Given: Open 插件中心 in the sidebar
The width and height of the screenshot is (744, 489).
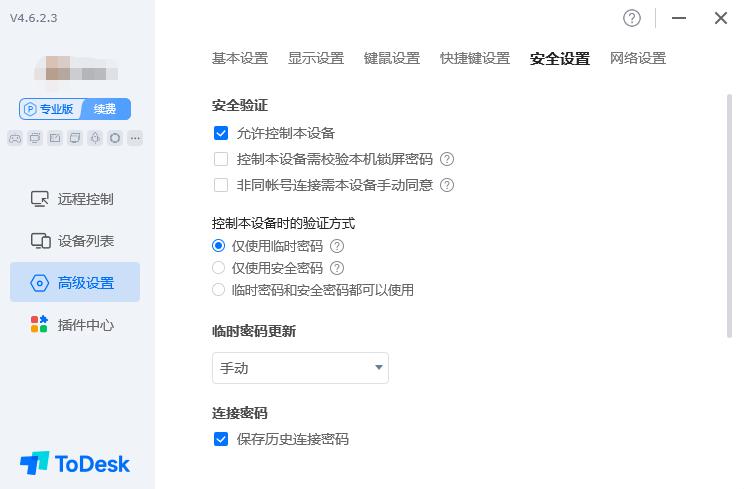Looking at the screenshot, I should pos(75,325).
